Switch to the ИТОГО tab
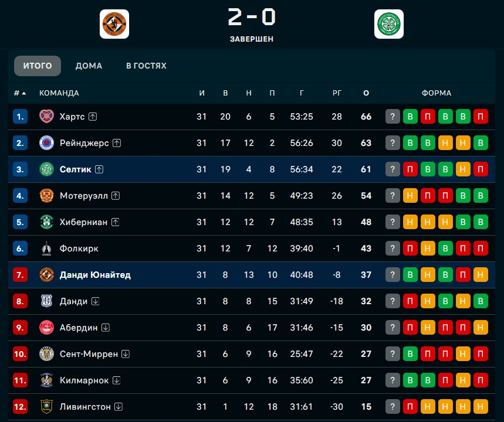 pyautogui.click(x=38, y=66)
